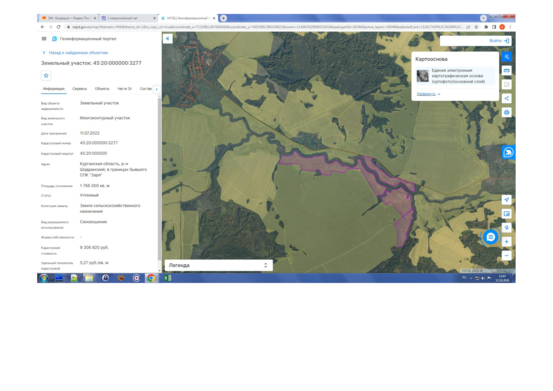Click the disabled square tool below the ruler

click(x=507, y=84)
